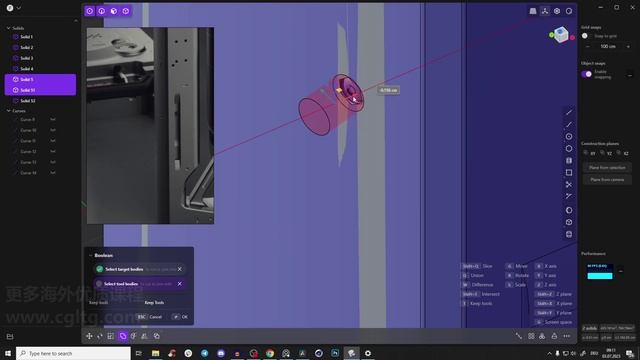640x360 pixels.
Task: Click the measure tool icon bottom right
Action: 519,336
